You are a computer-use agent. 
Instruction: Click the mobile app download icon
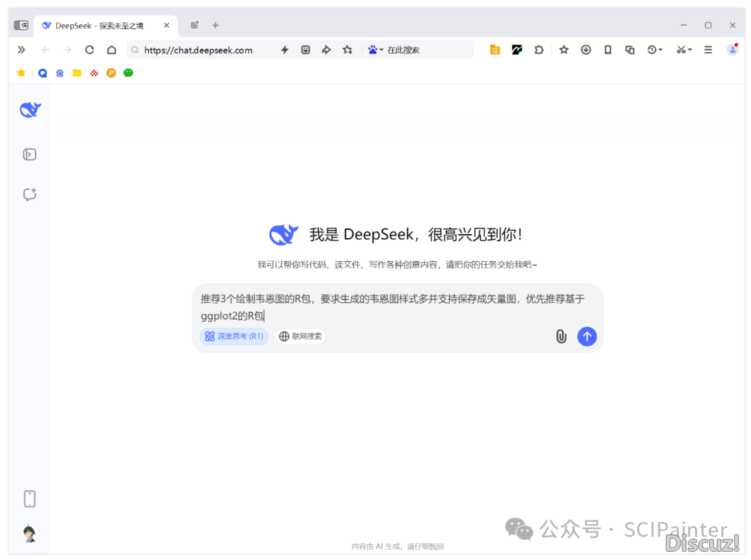29,498
